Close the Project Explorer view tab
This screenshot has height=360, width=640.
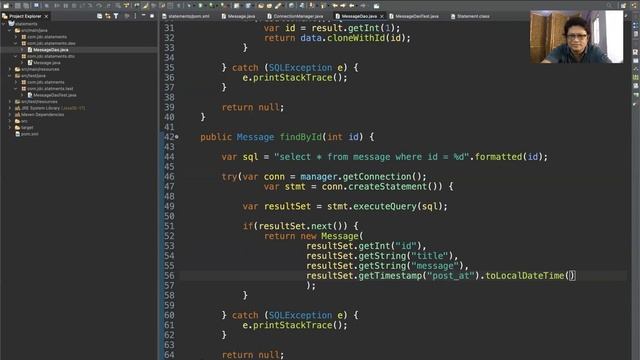point(46,16)
